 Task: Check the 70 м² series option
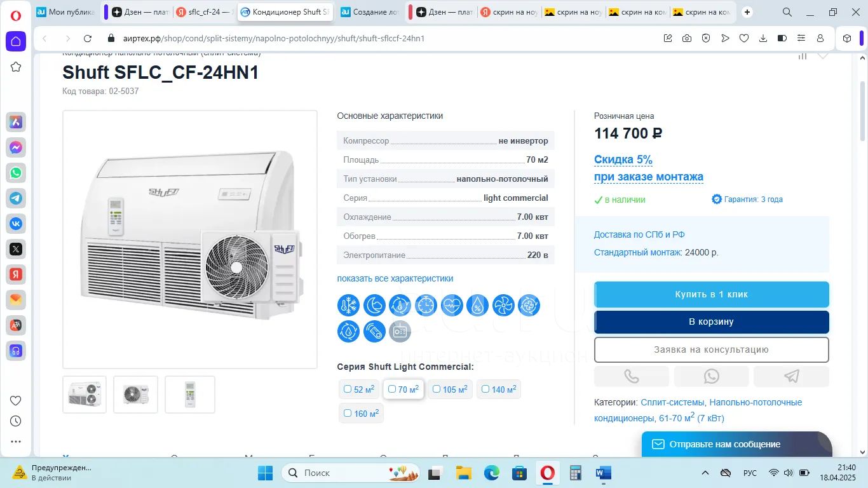(403, 389)
